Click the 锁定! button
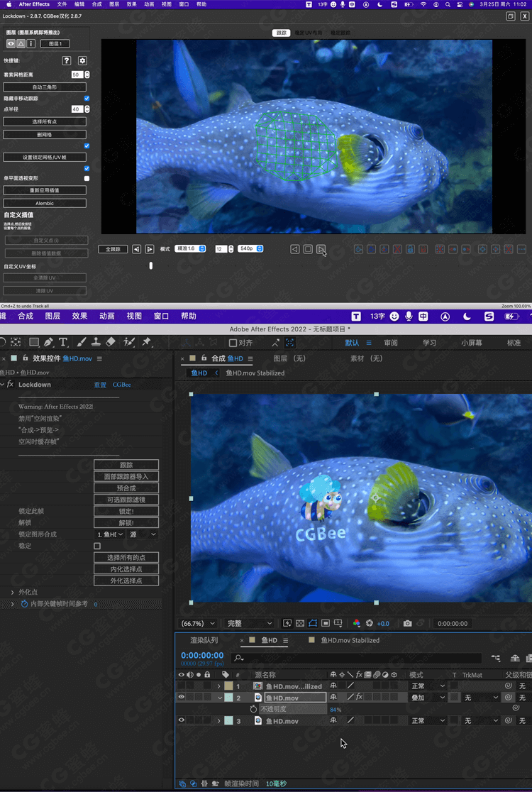532x792 pixels. [x=126, y=511]
